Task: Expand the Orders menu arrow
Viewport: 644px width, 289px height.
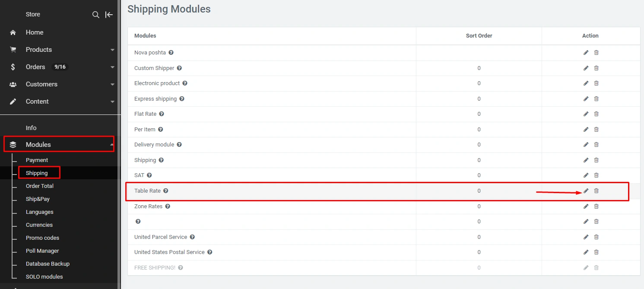Action: tap(112, 67)
